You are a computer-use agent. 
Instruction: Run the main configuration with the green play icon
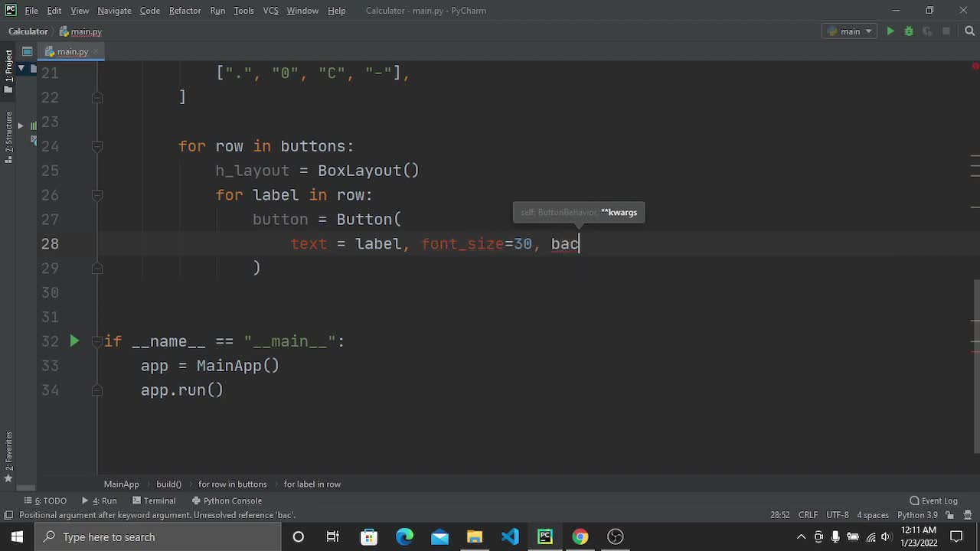pyautogui.click(x=890, y=31)
